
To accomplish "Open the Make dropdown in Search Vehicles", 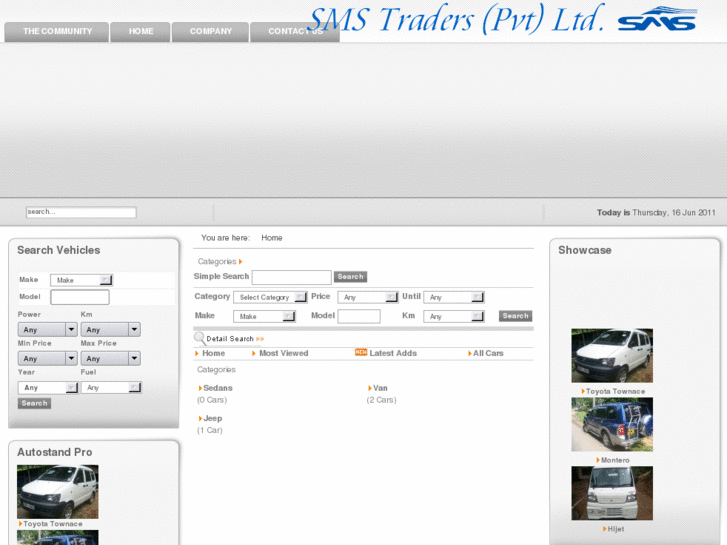I will pos(82,280).
